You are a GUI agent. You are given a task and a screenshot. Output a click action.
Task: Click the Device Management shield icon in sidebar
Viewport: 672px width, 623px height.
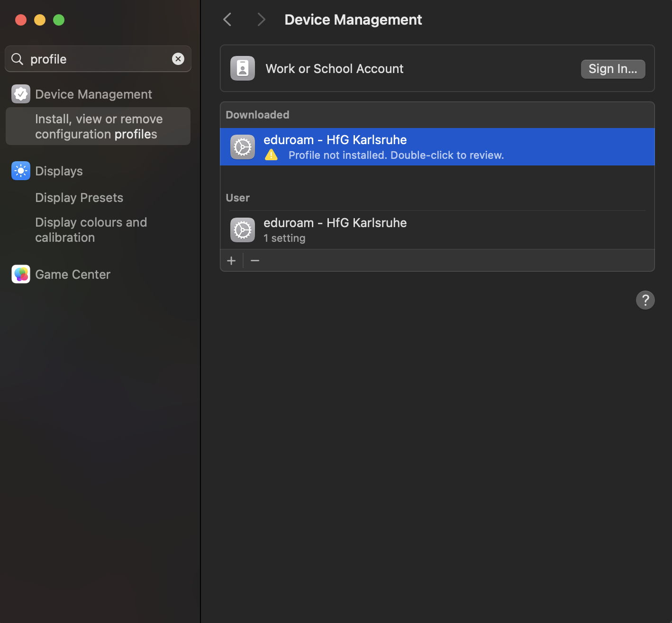[21, 94]
